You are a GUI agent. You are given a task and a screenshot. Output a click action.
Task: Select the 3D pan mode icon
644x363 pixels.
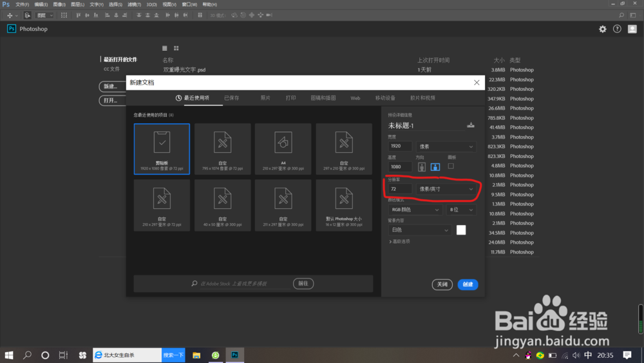point(252,15)
